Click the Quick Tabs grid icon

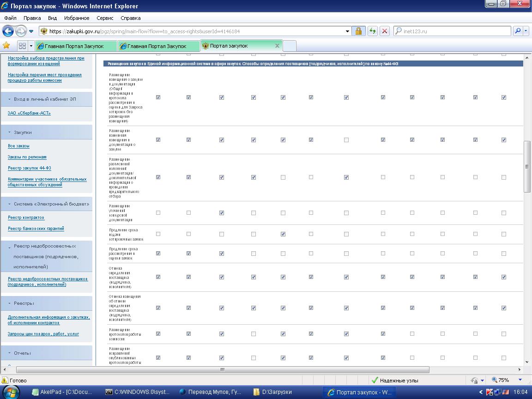pyautogui.click(x=22, y=46)
